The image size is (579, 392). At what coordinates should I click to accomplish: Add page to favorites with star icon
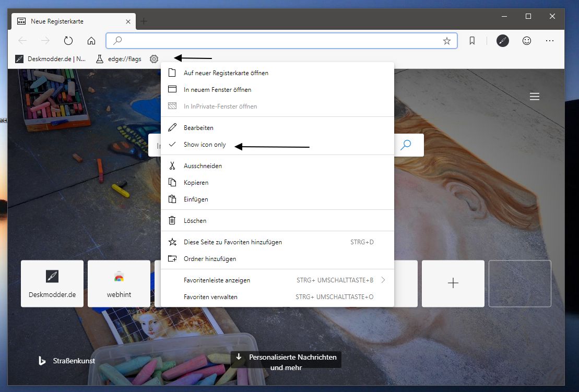point(447,41)
